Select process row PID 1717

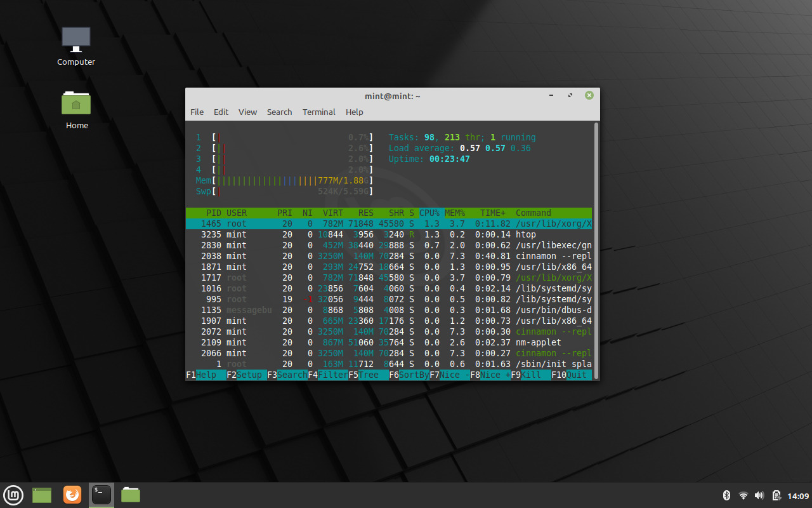click(389, 277)
